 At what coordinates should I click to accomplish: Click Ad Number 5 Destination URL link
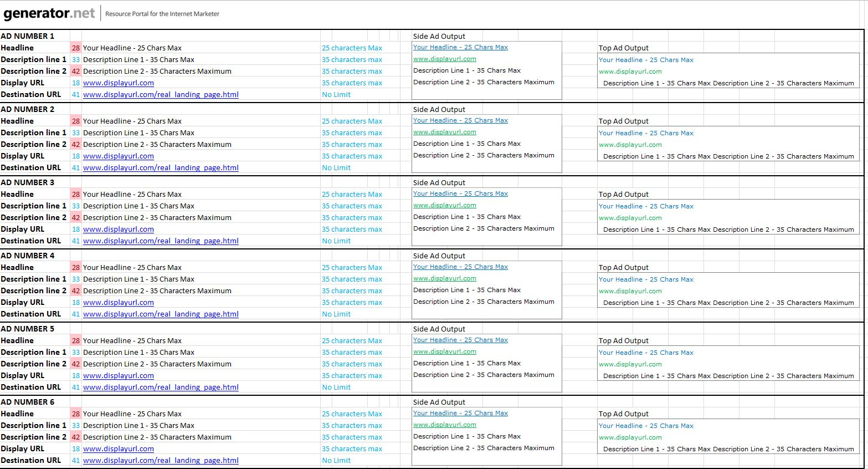(161, 387)
